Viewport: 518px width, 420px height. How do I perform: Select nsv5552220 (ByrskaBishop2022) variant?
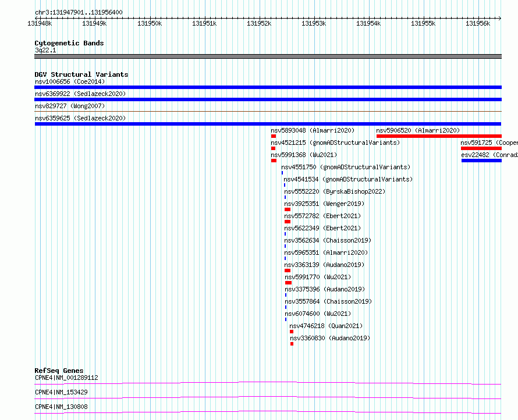point(335,191)
